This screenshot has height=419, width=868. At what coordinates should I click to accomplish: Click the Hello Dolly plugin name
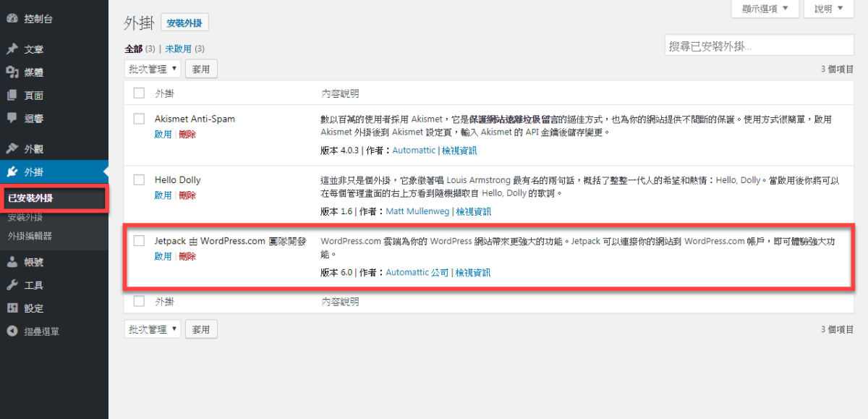tap(178, 179)
